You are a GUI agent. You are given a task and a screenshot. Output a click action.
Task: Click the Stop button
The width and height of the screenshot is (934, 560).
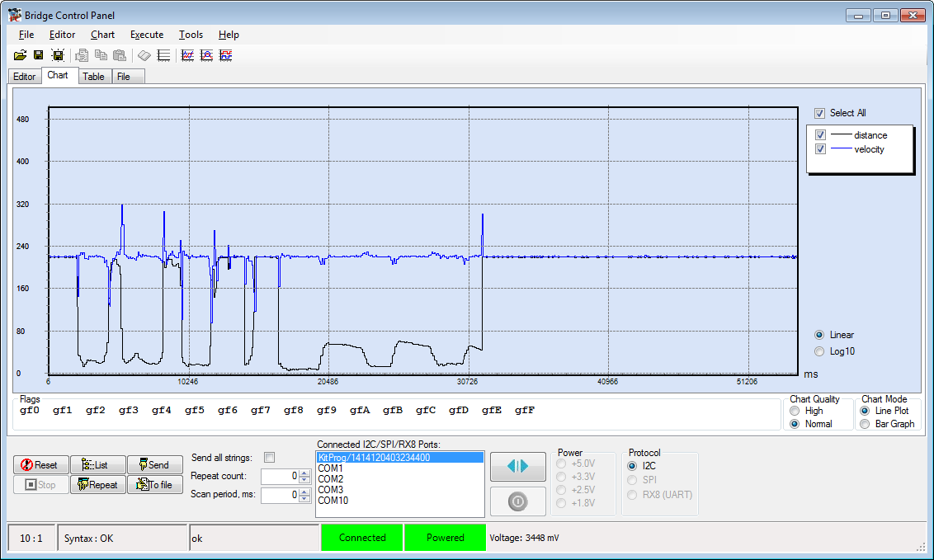click(x=41, y=484)
